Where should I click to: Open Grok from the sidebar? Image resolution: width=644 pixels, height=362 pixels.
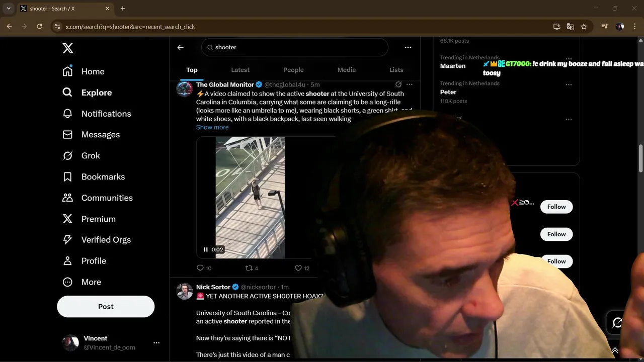(x=81, y=156)
